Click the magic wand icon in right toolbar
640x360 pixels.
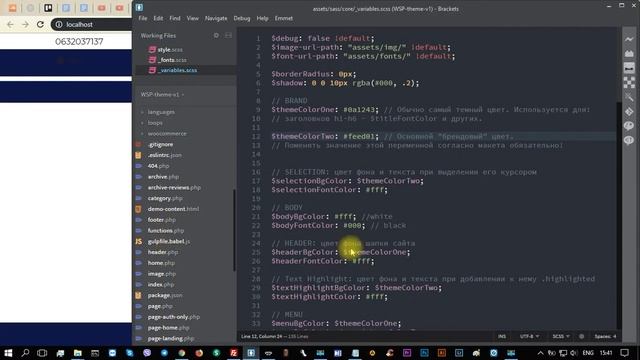tap(629, 97)
